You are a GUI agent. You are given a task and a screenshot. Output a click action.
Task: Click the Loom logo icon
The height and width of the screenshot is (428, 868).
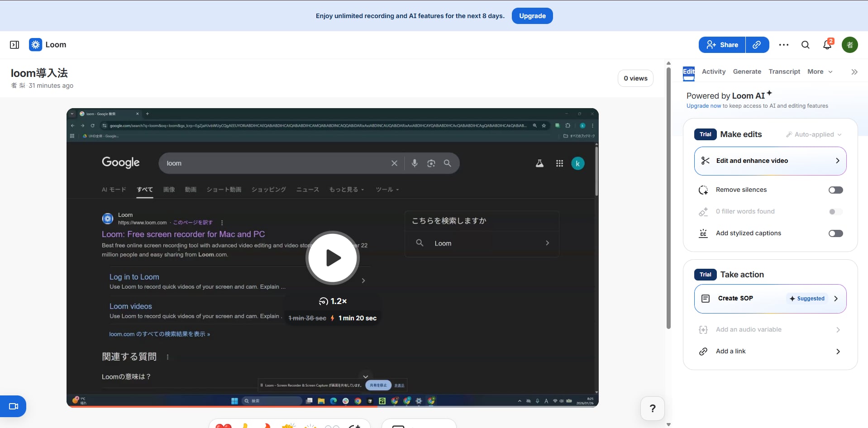click(x=35, y=45)
